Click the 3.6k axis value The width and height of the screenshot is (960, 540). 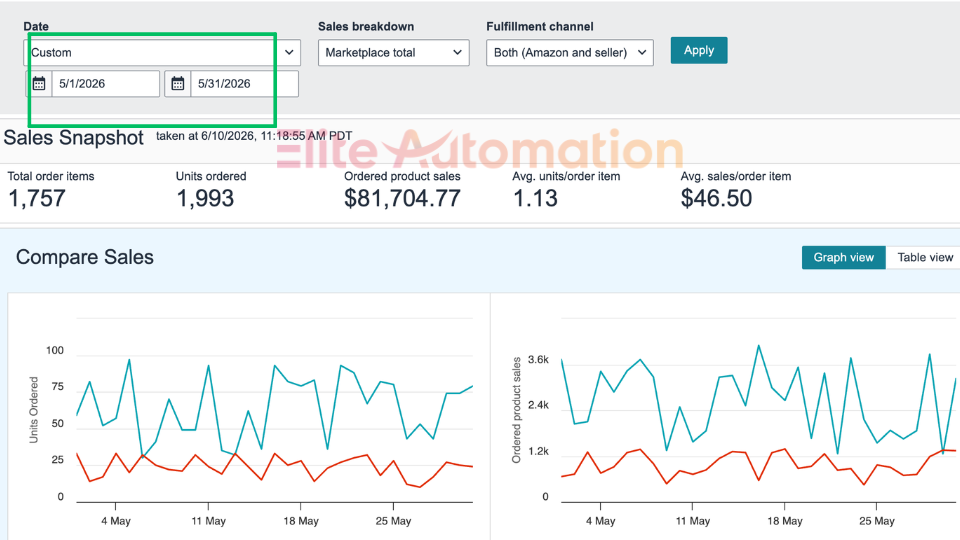coord(538,360)
